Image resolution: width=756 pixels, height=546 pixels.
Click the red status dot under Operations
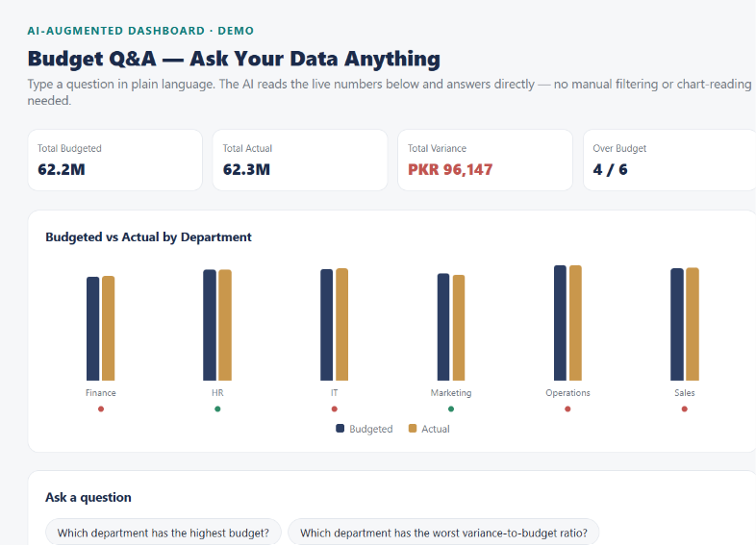567,409
